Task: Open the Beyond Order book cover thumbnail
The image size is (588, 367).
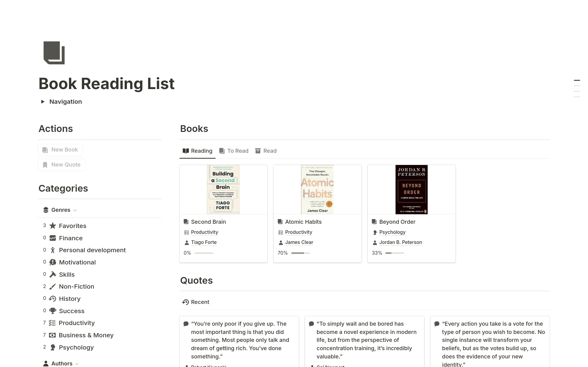Action: (411, 189)
